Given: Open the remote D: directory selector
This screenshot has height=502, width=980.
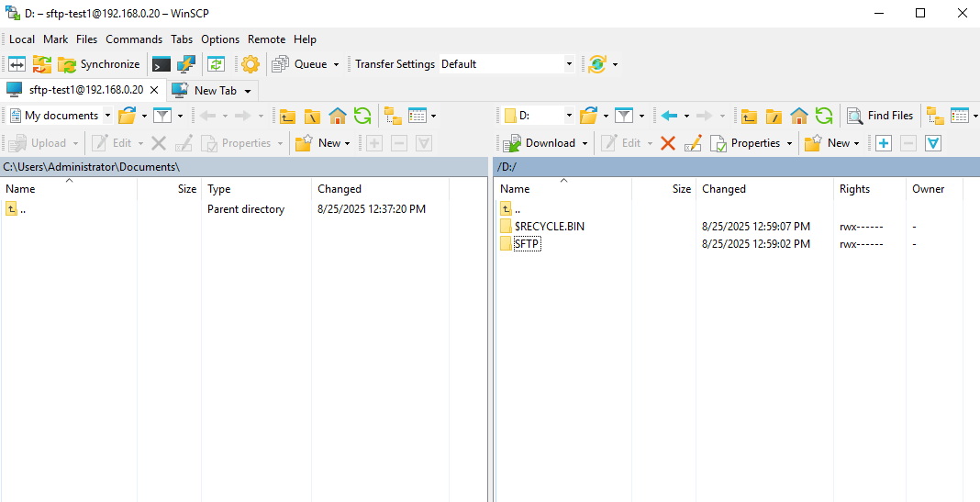Looking at the screenshot, I should pos(539,116).
